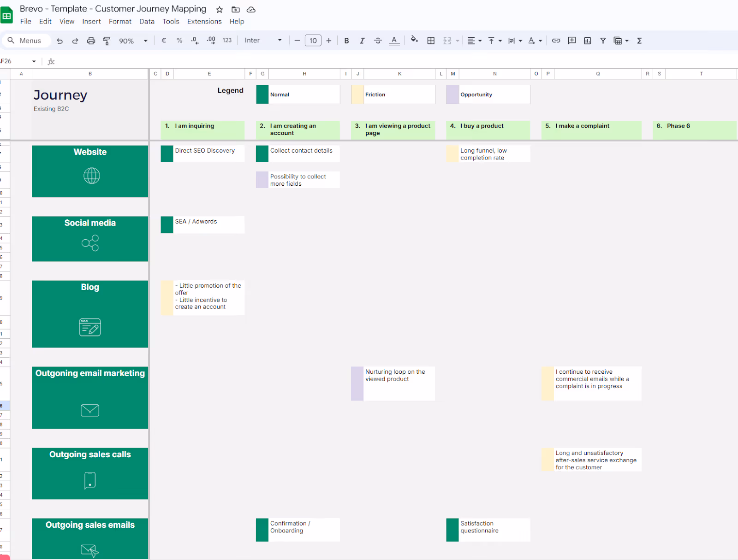
Task: Open the Extensions menu
Action: [204, 21]
